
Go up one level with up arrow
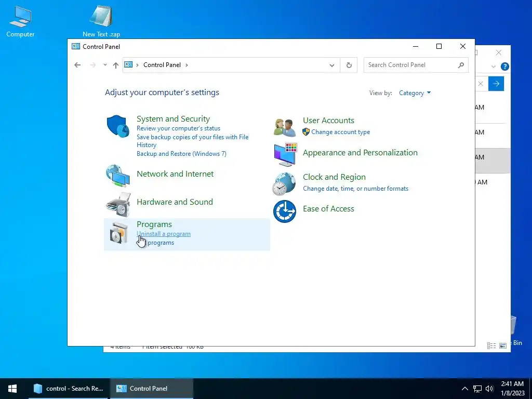(116, 65)
